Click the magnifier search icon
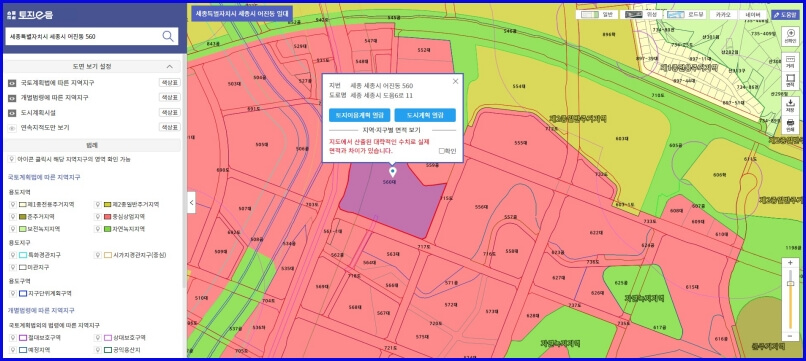This screenshot has width=806, height=361. click(168, 36)
